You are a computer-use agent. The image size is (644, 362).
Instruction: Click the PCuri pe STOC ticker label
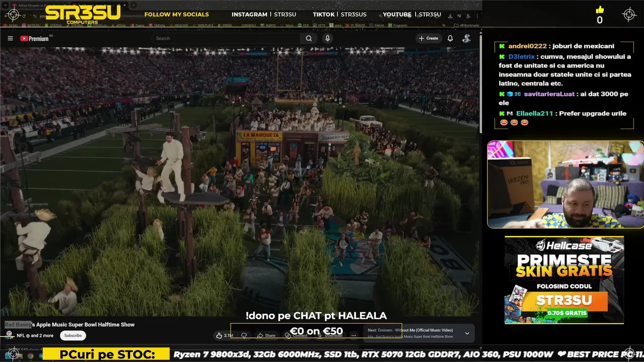pyautogui.click(x=107, y=354)
